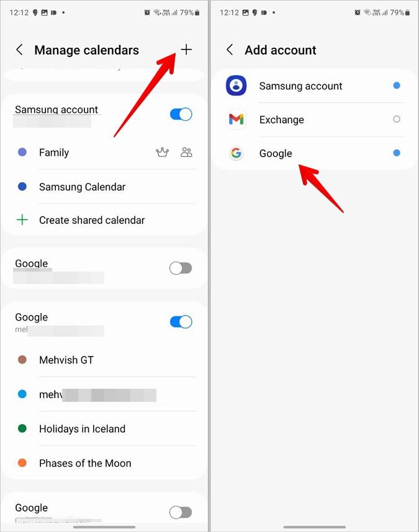419x532 pixels.
Task: Select the Samsung account radio indicator
Action: click(396, 86)
